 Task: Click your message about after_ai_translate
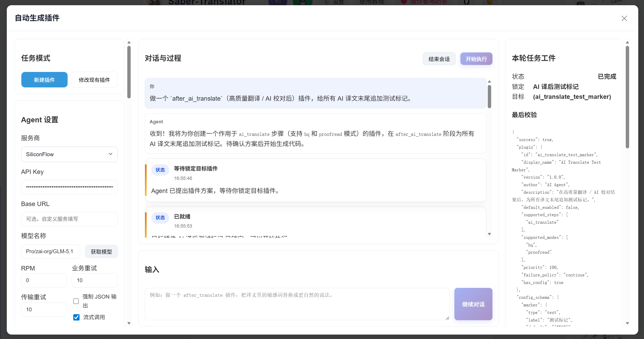coord(281,99)
